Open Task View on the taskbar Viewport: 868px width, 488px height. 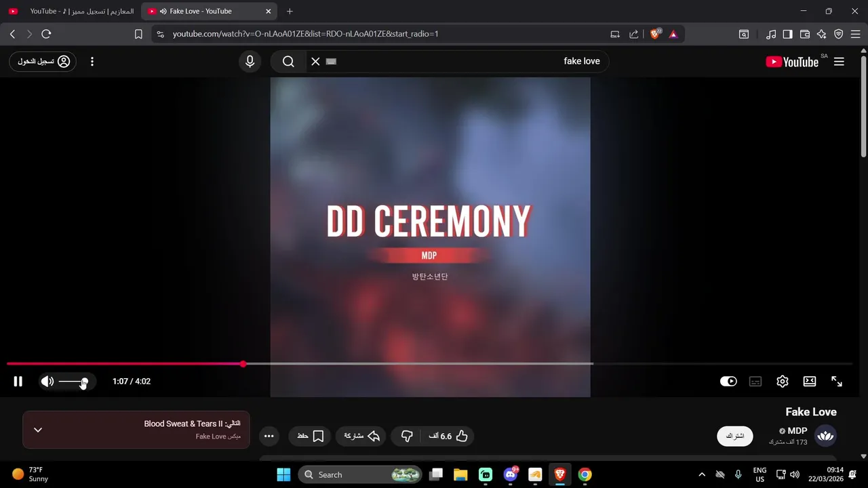pos(436,474)
